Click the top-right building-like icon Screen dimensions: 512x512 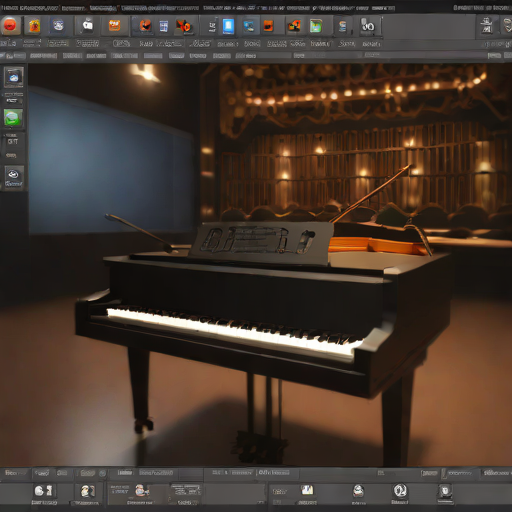487,25
